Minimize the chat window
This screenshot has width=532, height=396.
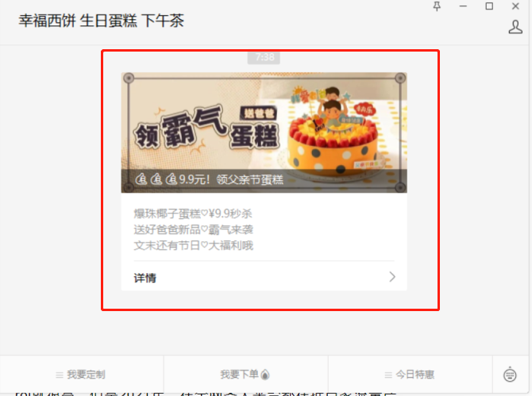(463, 6)
